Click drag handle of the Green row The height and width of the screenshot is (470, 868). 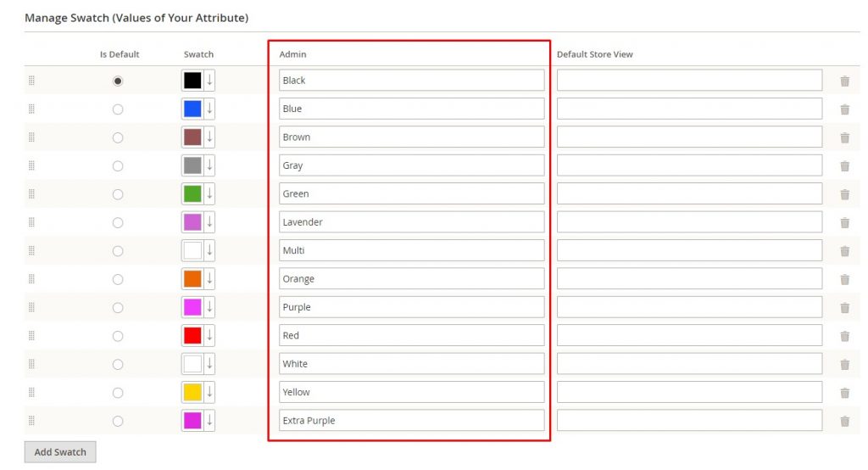pyautogui.click(x=31, y=193)
